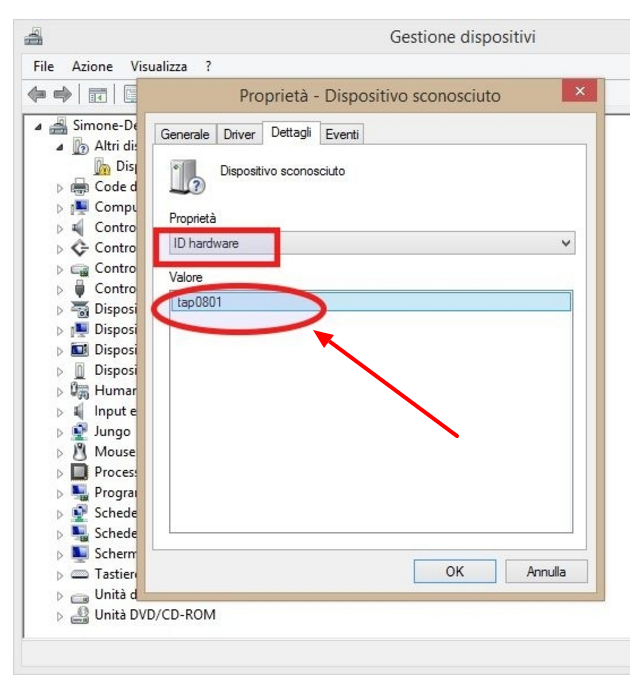Collapse the Altri dispositivi node
Image resolution: width=630 pixels, height=690 pixels.
tap(60, 147)
